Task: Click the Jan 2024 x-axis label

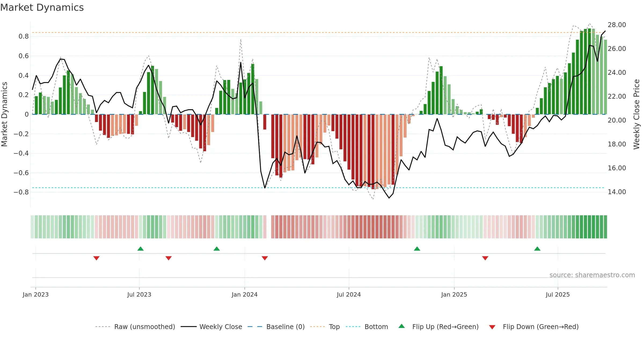Action: coord(245,294)
